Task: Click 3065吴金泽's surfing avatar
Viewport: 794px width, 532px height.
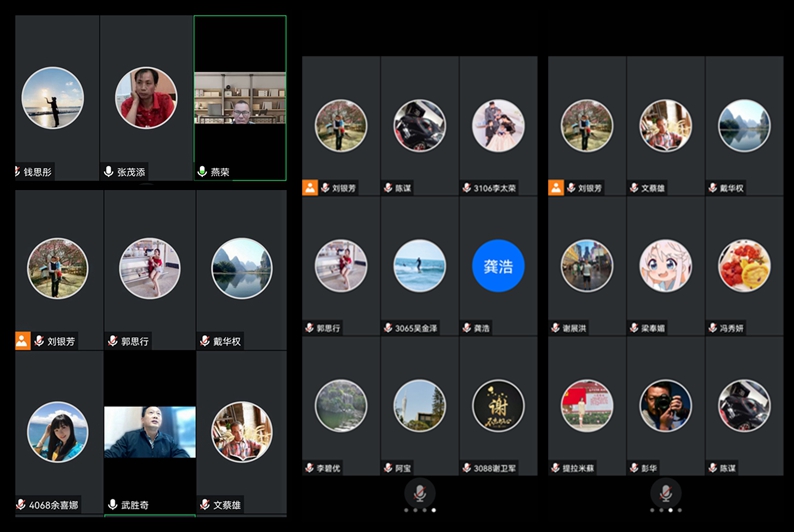Action: click(419, 266)
